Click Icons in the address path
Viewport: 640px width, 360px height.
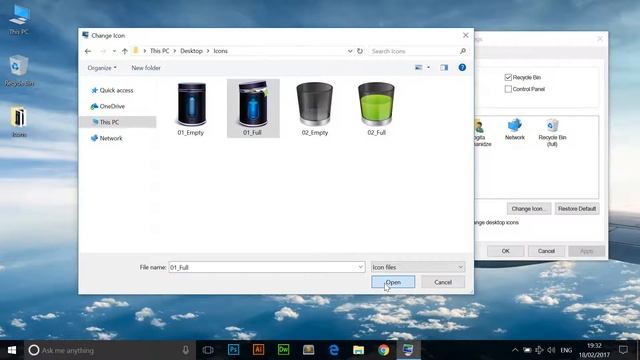pyautogui.click(x=220, y=51)
